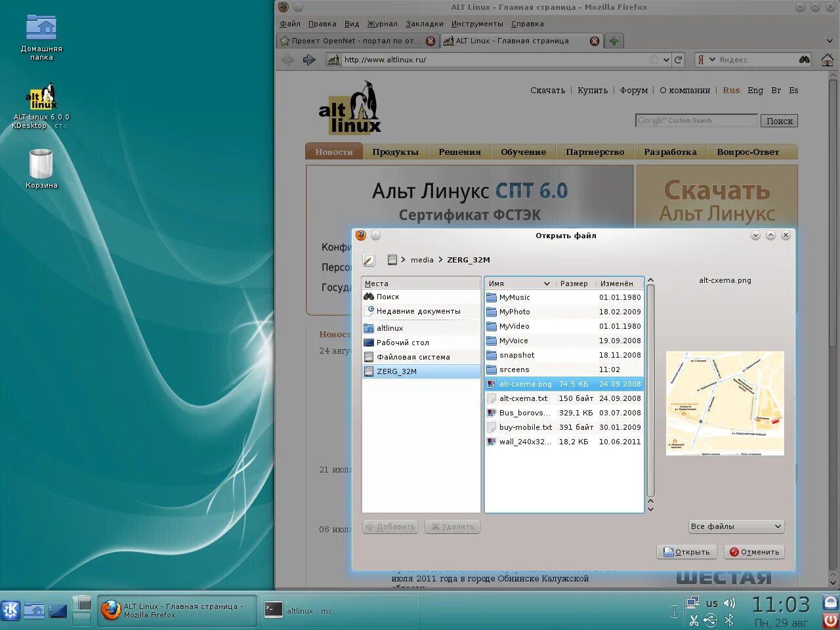Select the buy-mobile.txt file
840x630 pixels.
click(564, 427)
